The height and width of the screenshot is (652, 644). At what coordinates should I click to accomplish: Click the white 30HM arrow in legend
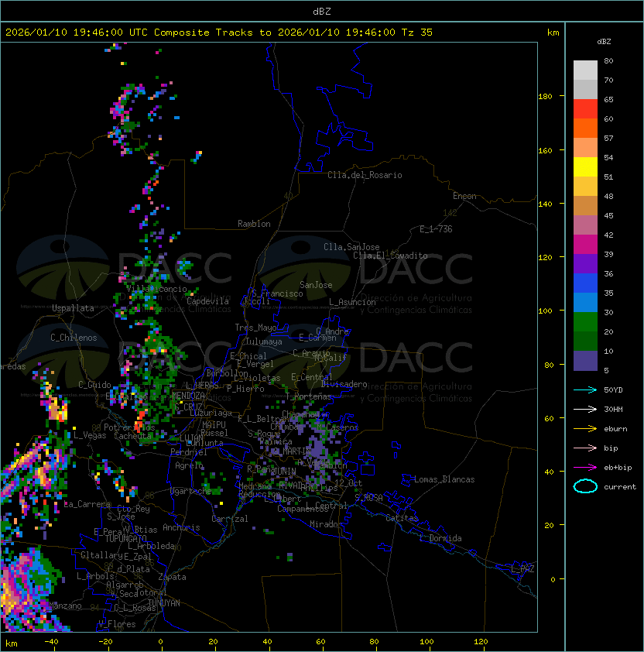[x=585, y=409]
